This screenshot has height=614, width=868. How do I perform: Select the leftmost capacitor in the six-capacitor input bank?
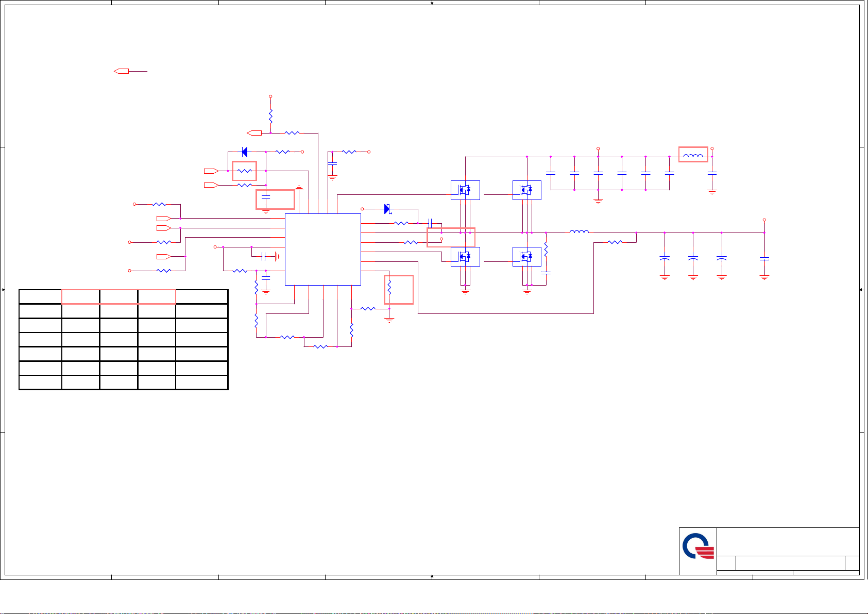pyautogui.click(x=551, y=174)
